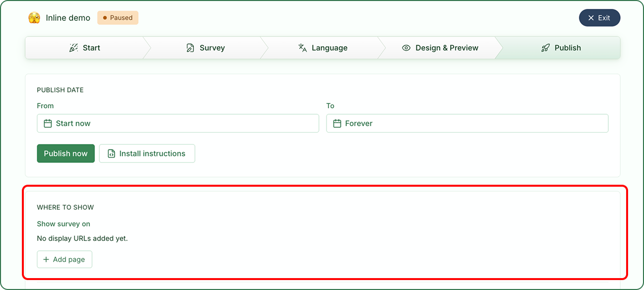
Task: Click the party popper icon on Start step
Action: click(74, 48)
